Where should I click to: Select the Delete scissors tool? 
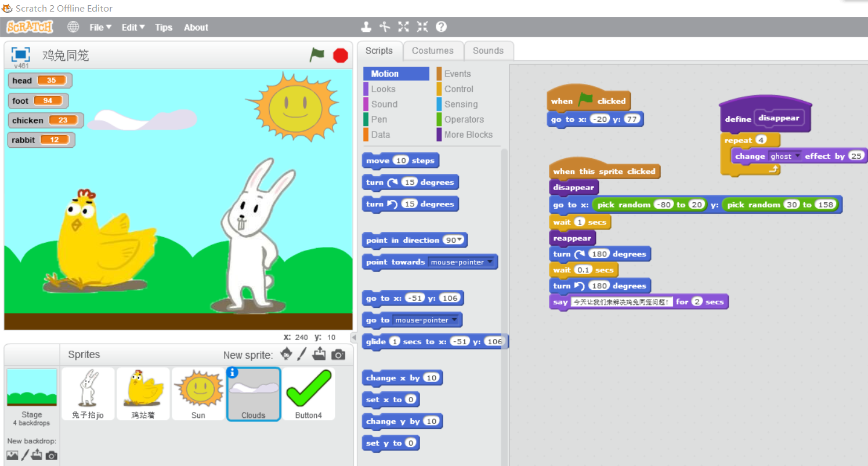tap(385, 27)
